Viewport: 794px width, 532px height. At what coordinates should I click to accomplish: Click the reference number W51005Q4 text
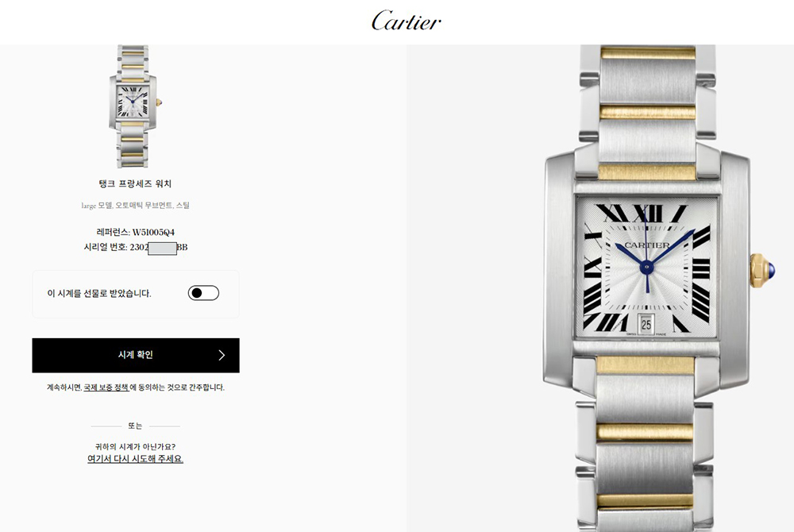(x=153, y=233)
